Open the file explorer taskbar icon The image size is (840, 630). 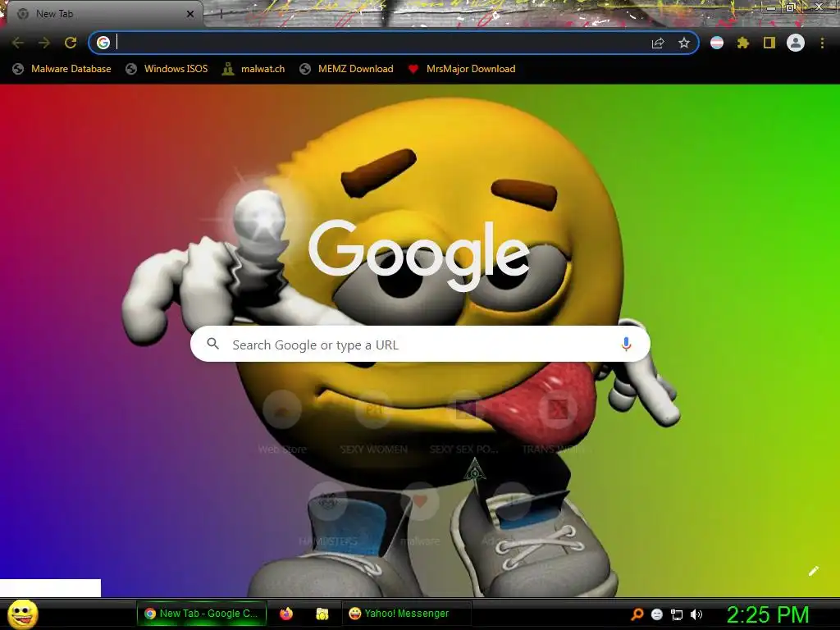(x=322, y=614)
